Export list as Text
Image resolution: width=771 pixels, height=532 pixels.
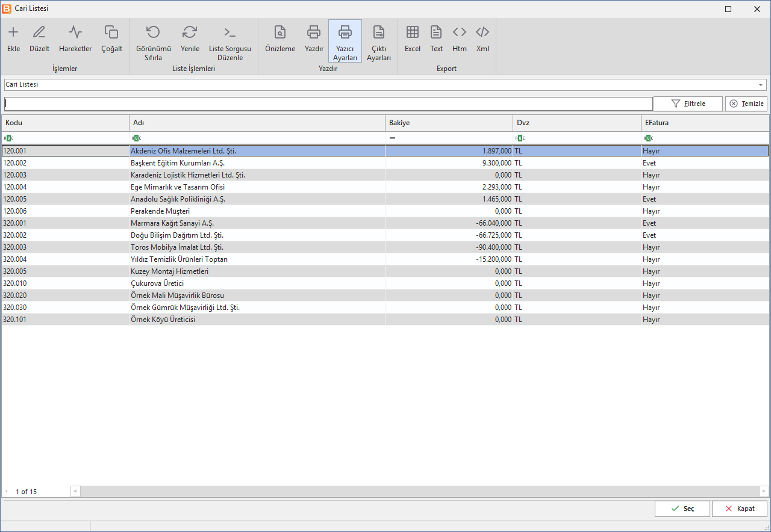[x=436, y=39]
